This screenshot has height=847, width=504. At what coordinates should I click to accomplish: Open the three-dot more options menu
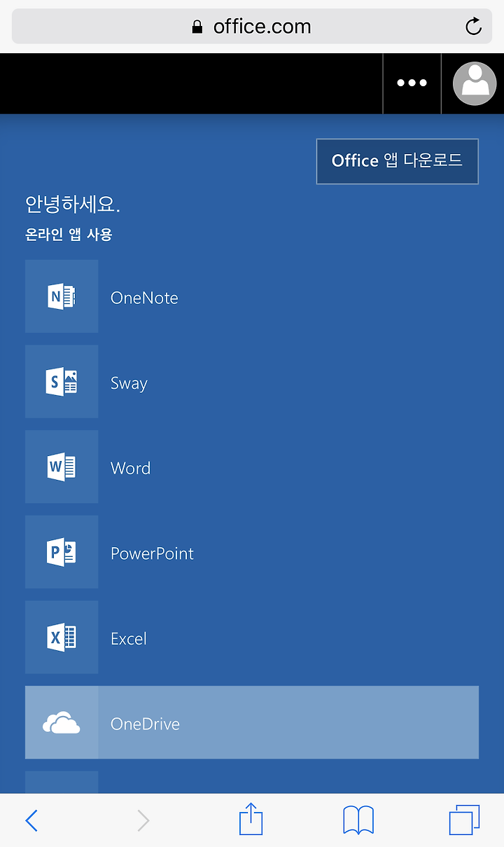(412, 83)
